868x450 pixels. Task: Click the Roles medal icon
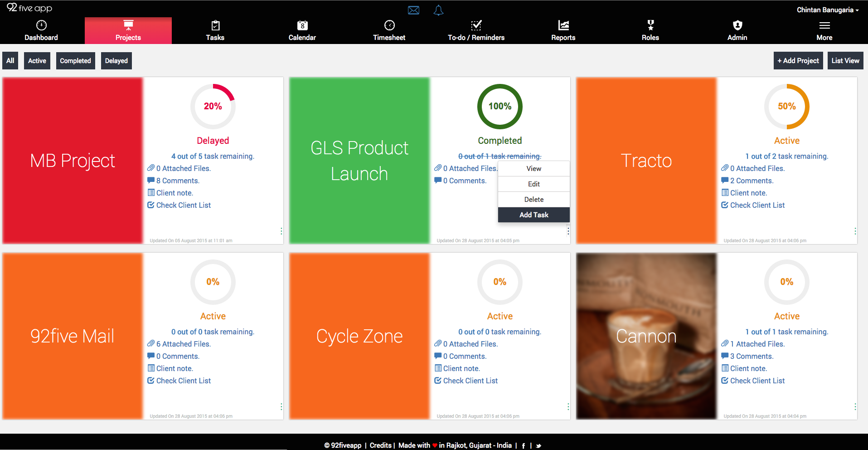coord(650,25)
